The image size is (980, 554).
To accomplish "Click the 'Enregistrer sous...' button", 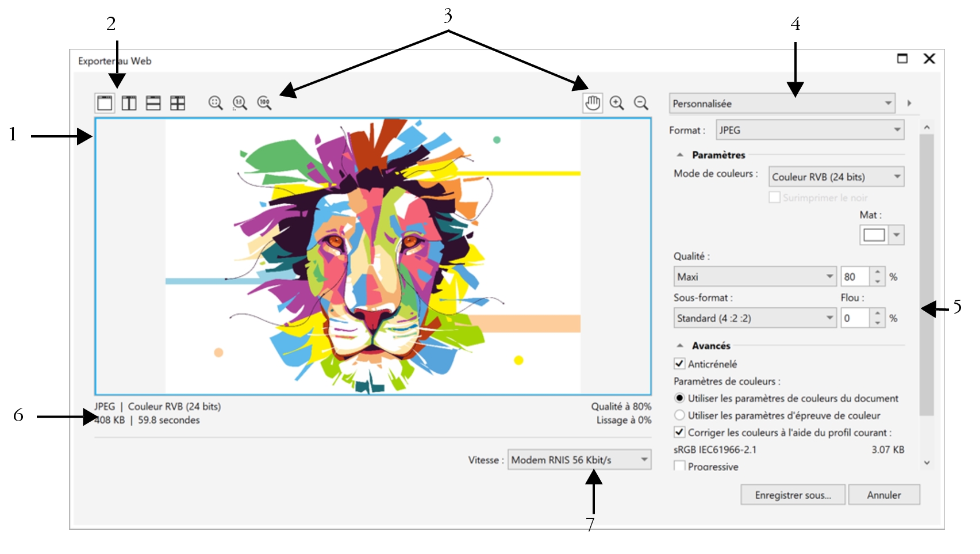I will click(x=793, y=495).
